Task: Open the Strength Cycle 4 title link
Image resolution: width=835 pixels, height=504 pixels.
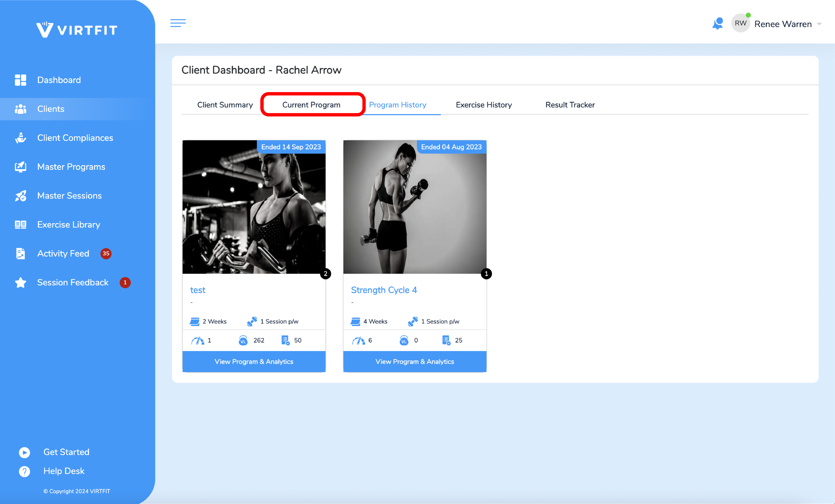Action: [384, 290]
